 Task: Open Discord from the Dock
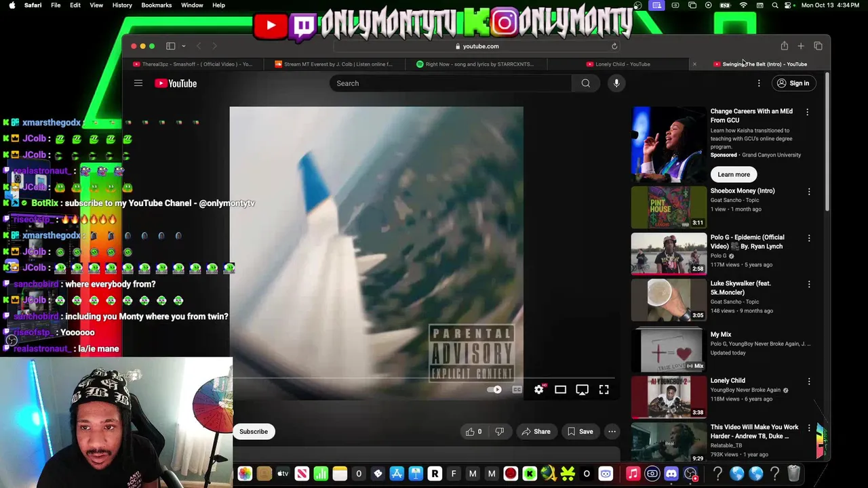(671, 474)
